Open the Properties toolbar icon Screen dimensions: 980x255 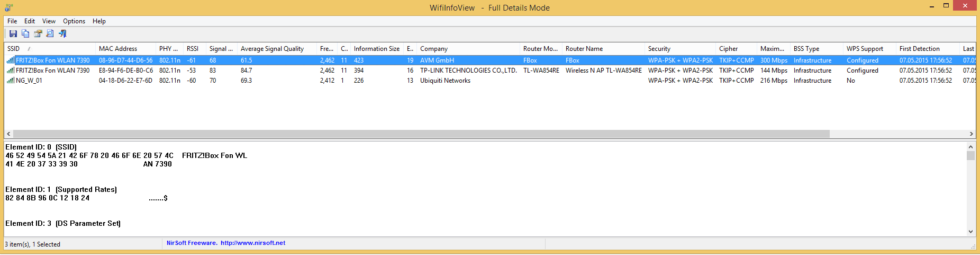(x=38, y=34)
